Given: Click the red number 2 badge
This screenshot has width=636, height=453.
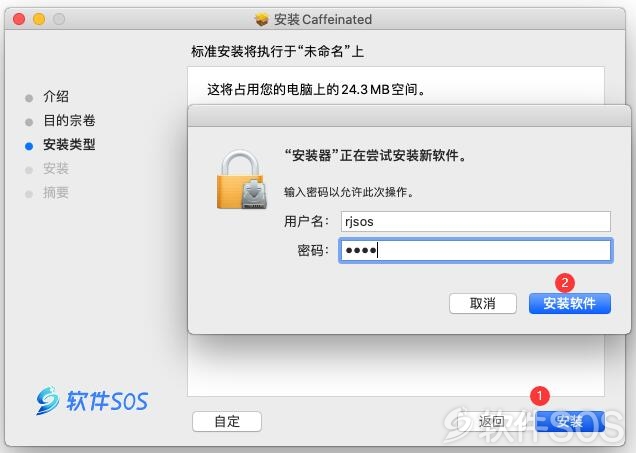Looking at the screenshot, I should point(565,283).
